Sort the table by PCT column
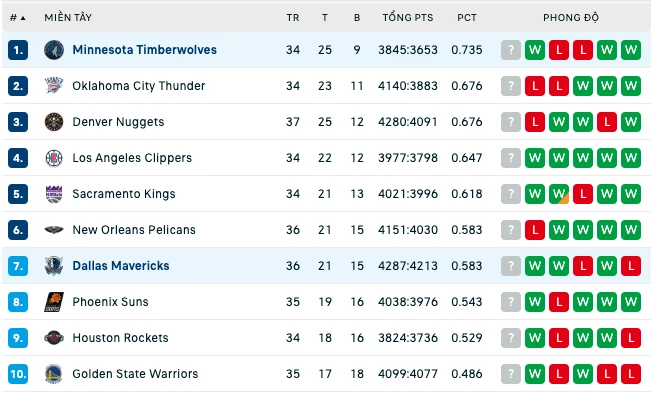Image resolution: width=653 pixels, height=394 pixels. pos(467,17)
